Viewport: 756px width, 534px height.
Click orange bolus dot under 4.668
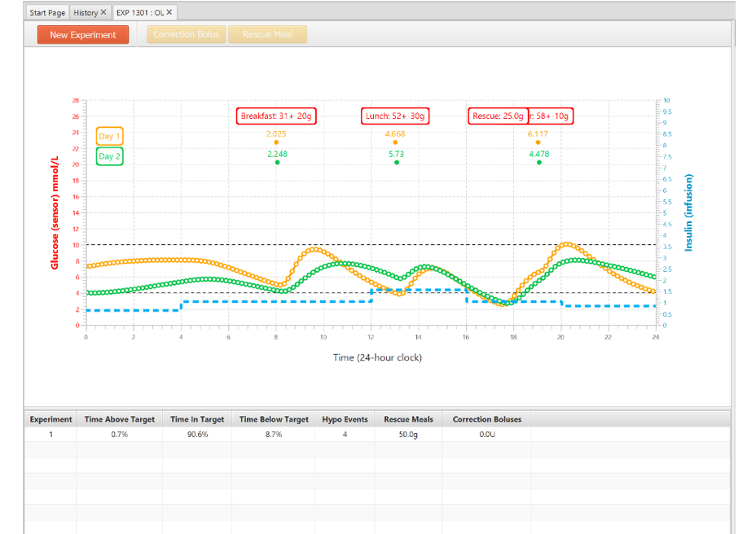[395, 142]
